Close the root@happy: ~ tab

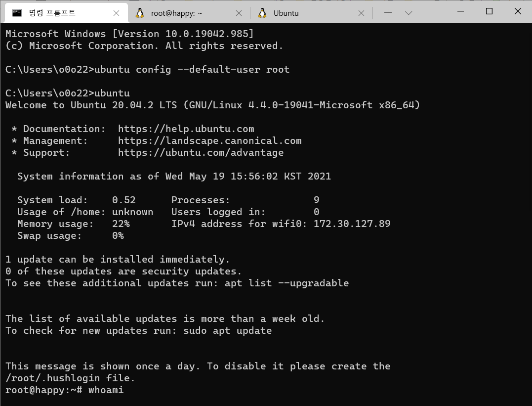coord(239,13)
